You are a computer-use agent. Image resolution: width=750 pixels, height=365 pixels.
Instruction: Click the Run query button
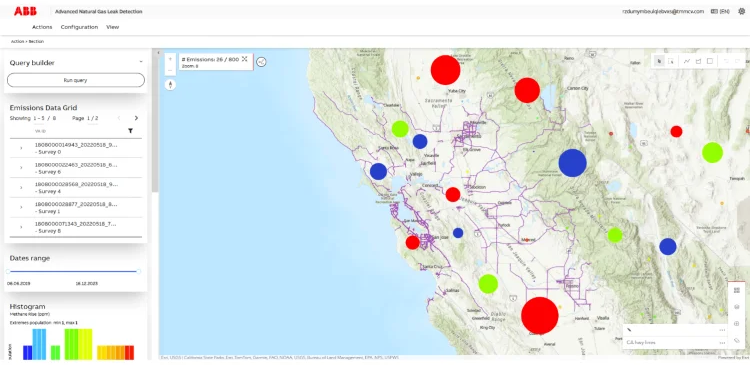point(76,80)
